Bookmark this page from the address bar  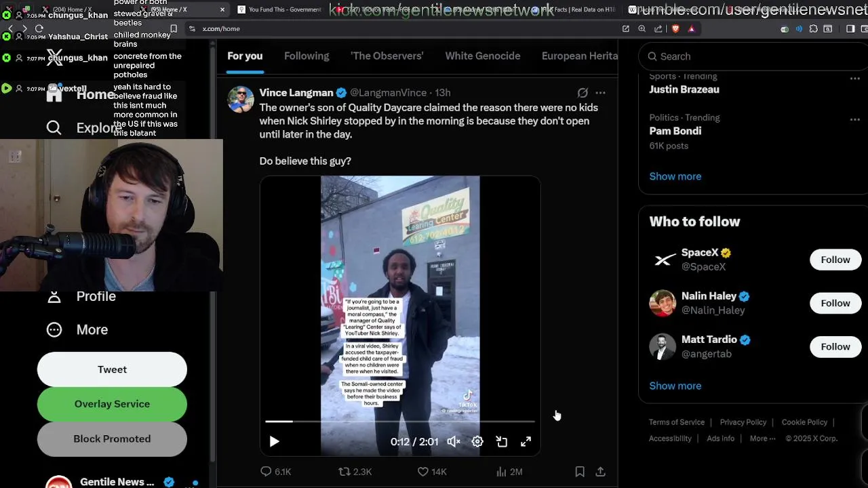coord(174,28)
